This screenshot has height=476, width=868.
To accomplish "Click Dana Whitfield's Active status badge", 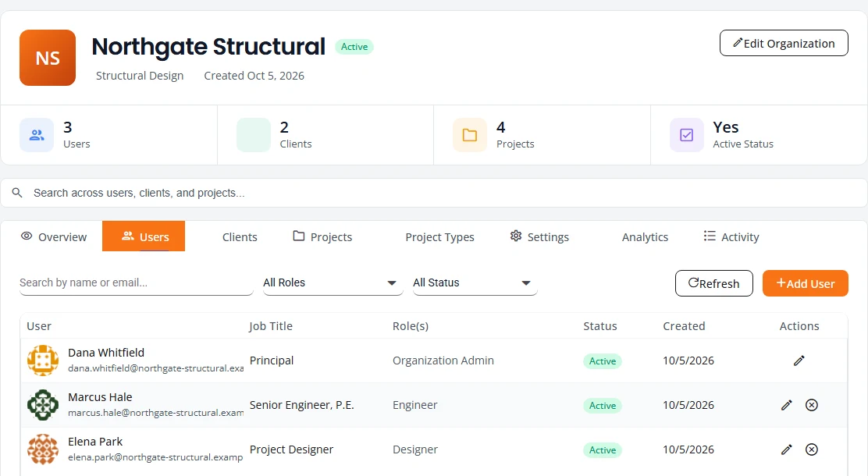I will coord(603,361).
